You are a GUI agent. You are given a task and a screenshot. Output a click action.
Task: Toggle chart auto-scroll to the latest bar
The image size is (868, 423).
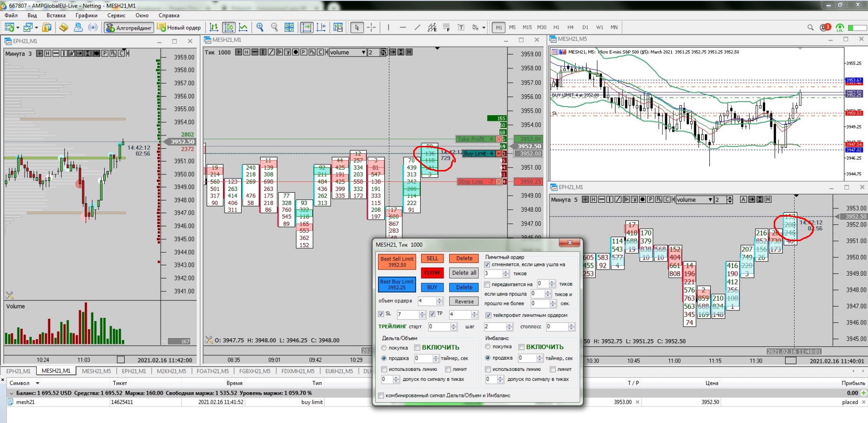tap(307, 27)
